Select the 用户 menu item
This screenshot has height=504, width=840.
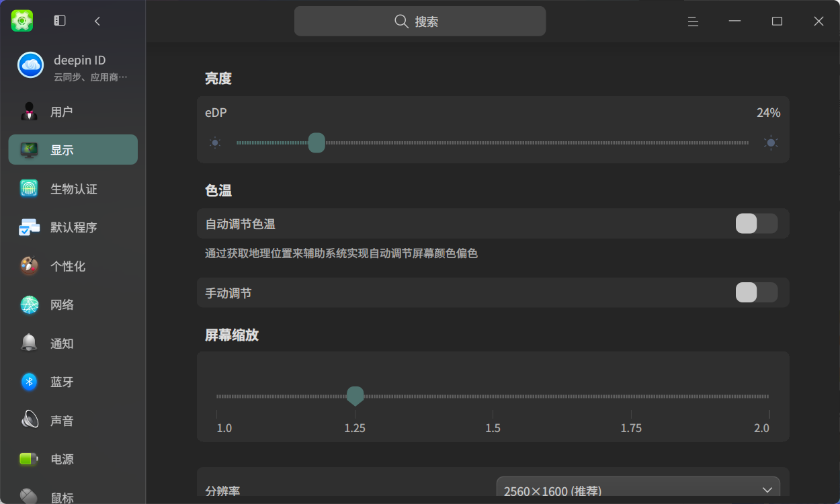click(x=73, y=112)
